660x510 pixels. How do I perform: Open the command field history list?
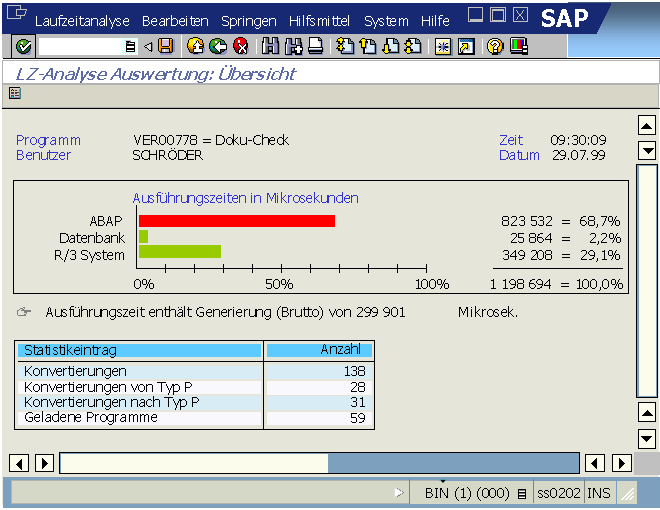pos(131,46)
